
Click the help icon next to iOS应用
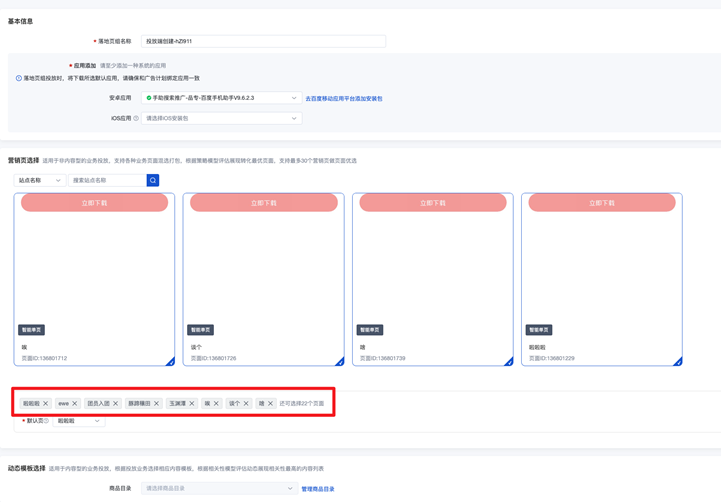[136, 118]
